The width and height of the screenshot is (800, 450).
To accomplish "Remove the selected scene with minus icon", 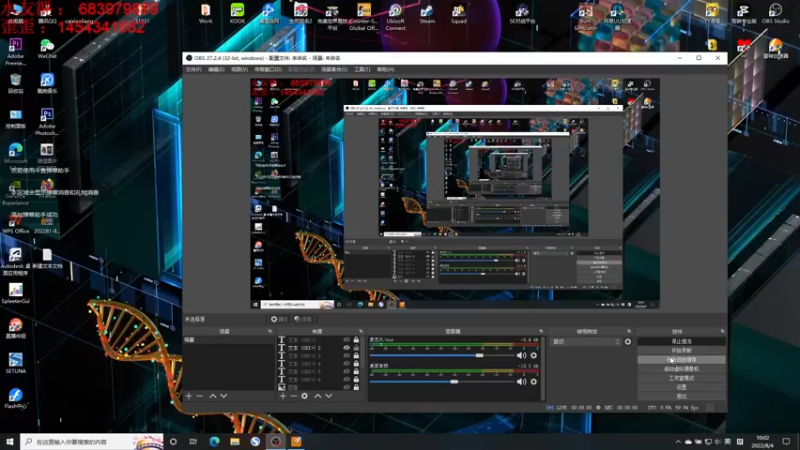I will point(200,396).
